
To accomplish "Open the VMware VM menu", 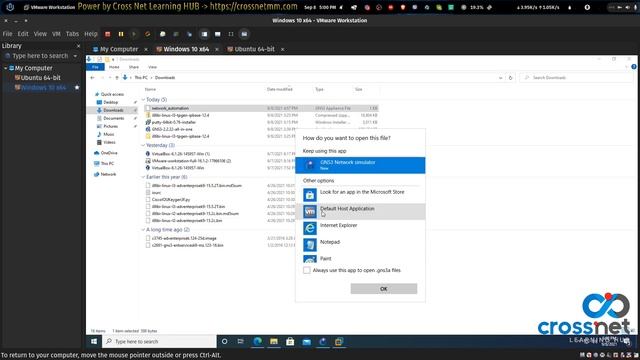I will pos(56,34).
